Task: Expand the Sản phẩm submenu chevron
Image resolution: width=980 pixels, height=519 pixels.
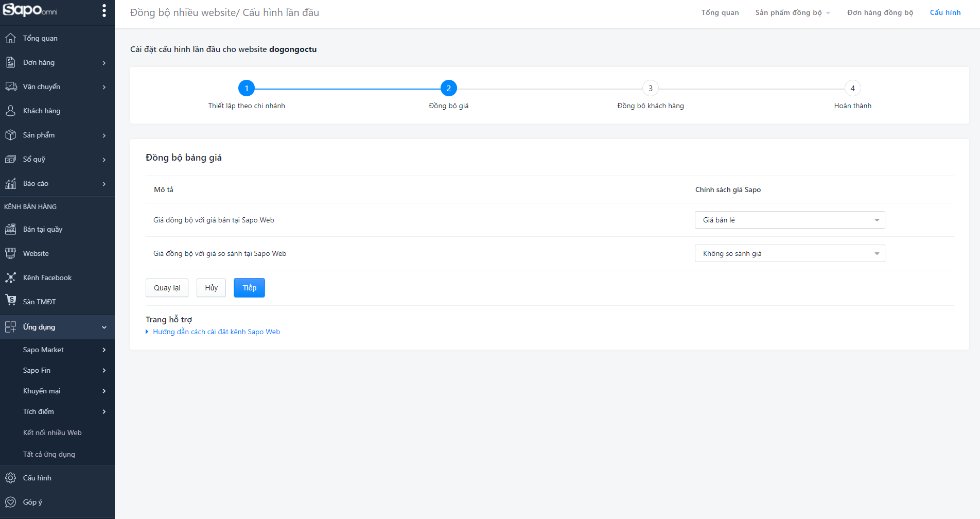Action: (104, 135)
